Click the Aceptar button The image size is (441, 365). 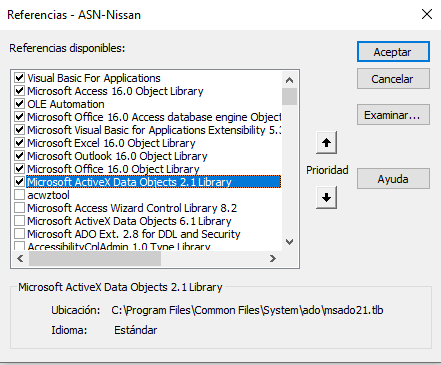click(x=393, y=52)
